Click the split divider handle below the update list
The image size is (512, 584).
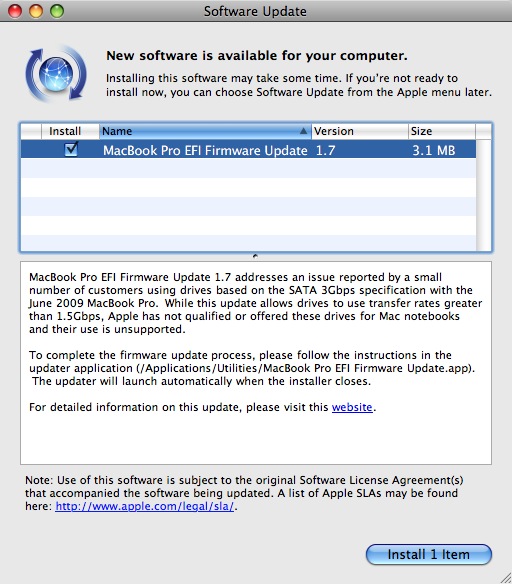[255, 256]
